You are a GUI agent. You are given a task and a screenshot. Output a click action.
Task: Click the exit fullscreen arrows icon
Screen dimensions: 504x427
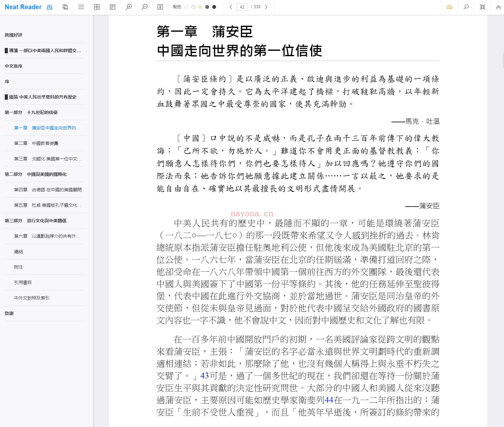[x=483, y=7]
